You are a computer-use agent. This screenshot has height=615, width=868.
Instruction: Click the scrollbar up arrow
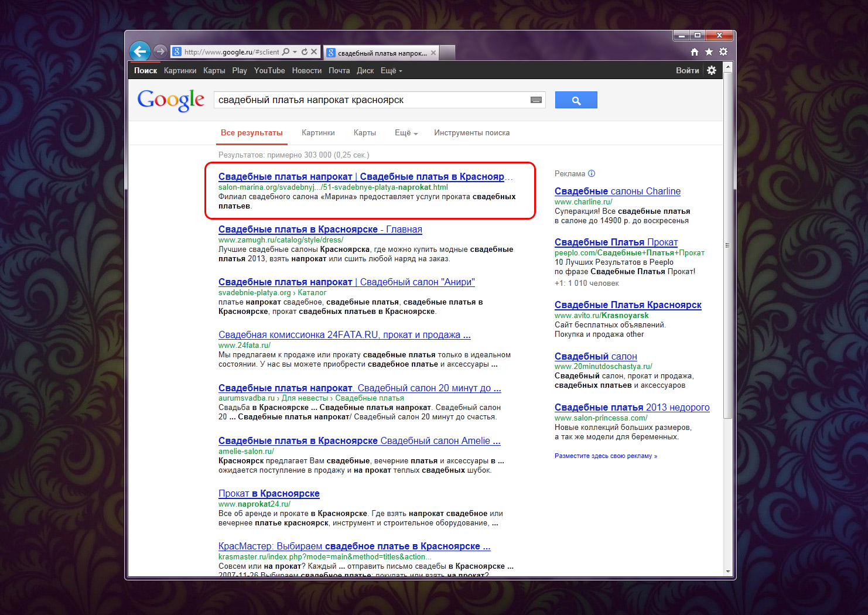(x=728, y=67)
